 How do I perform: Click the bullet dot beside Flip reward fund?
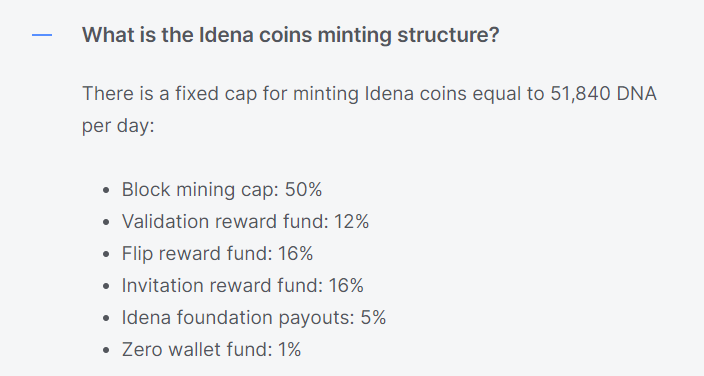click(x=106, y=254)
